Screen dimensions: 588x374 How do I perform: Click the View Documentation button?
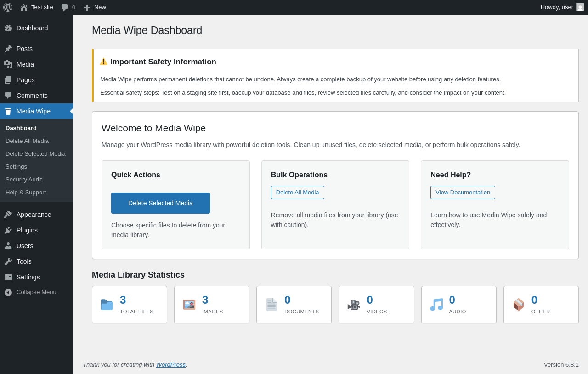pos(463,193)
